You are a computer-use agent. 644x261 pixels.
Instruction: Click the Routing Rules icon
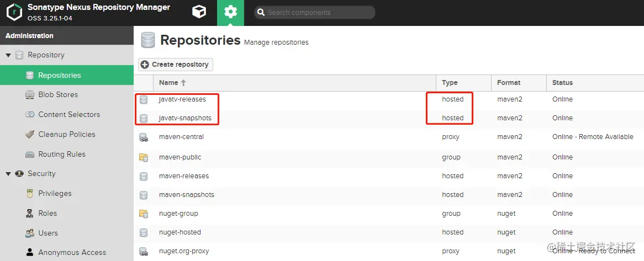[30, 155]
